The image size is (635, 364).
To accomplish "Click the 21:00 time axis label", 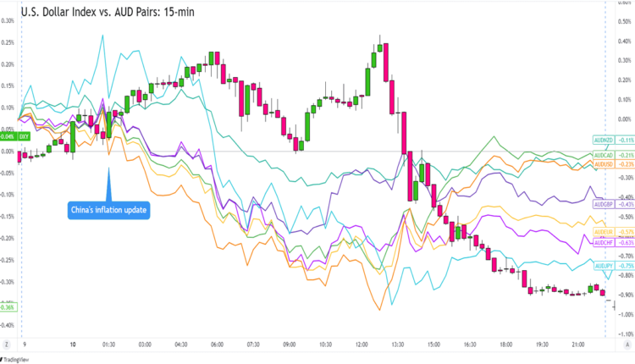I will [577, 345].
